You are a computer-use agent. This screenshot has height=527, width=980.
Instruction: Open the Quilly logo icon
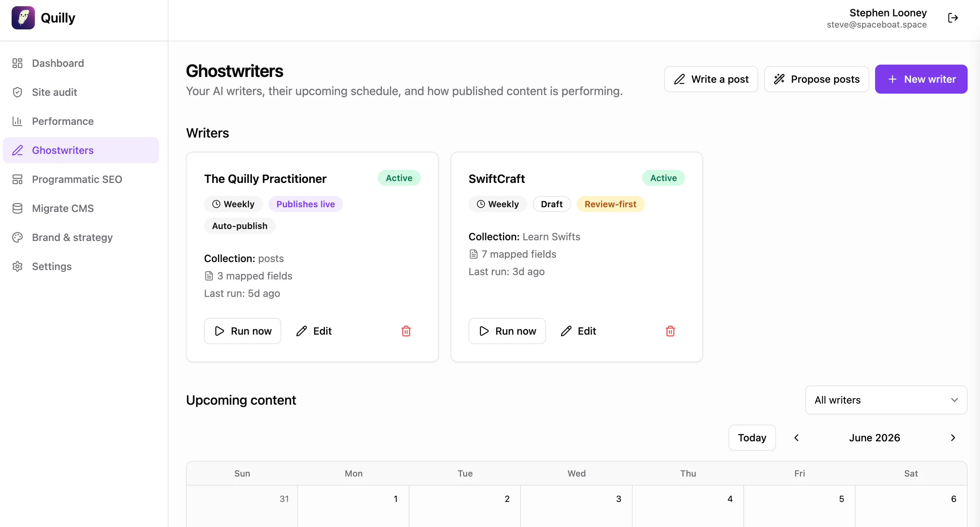point(23,18)
